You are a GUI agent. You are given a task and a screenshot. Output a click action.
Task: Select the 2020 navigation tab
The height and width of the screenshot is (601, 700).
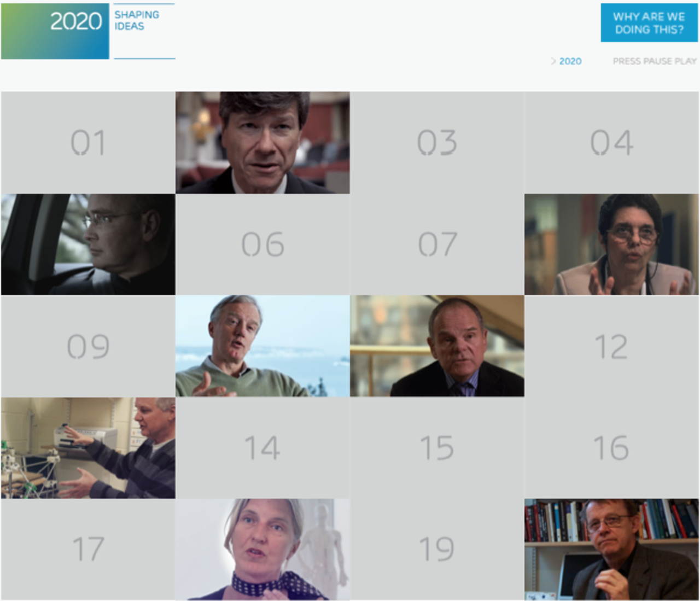point(570,61)
